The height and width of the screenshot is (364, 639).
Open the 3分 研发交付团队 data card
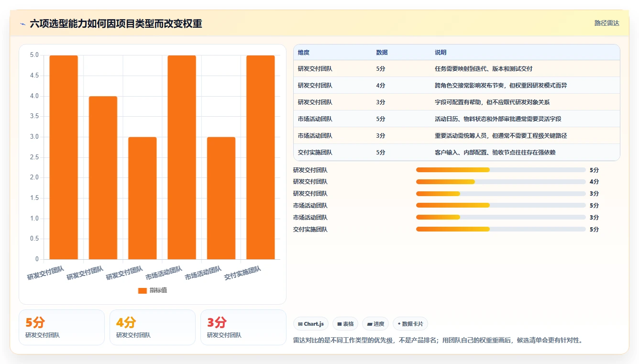click(243, 327)
